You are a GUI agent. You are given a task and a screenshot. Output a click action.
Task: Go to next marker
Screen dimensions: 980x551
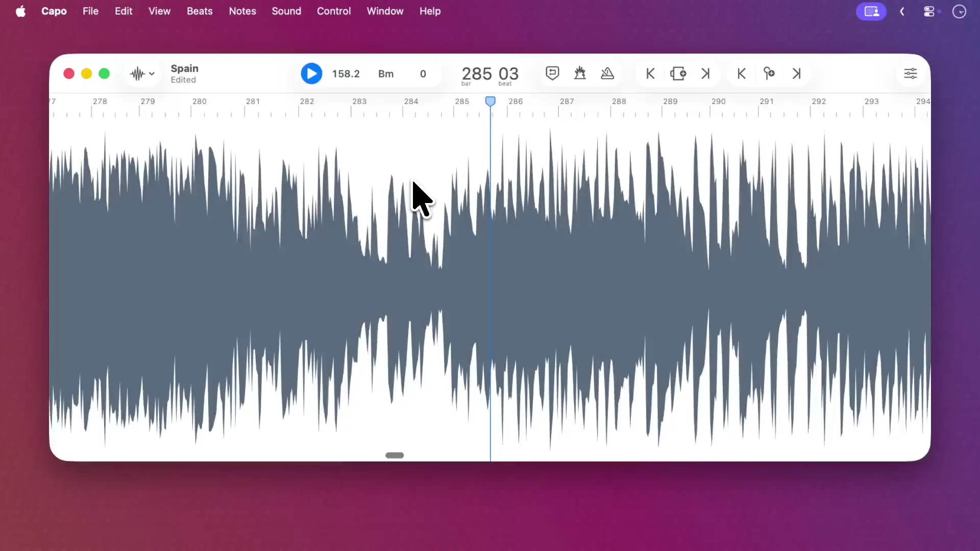click(796, 73)
